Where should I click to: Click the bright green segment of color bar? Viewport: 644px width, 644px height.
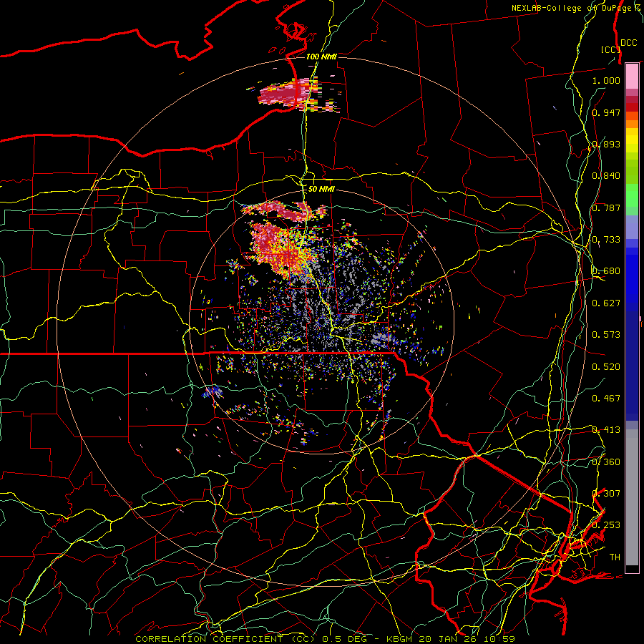click(x=632, y=195)
